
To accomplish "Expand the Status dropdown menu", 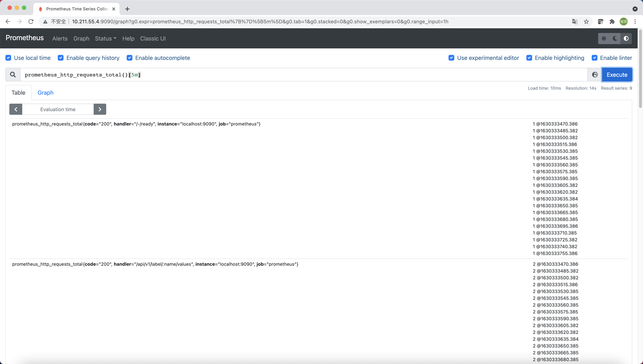I will coord(105,39).
